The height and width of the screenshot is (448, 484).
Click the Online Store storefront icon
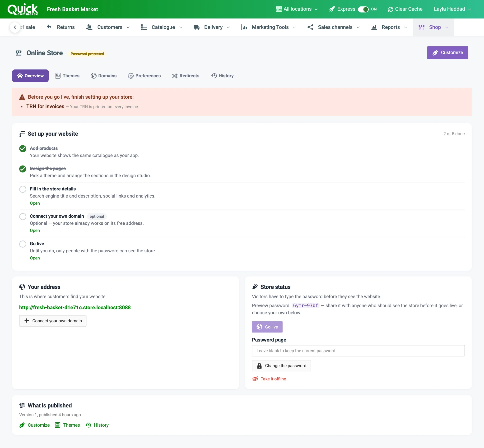point(19,53)
